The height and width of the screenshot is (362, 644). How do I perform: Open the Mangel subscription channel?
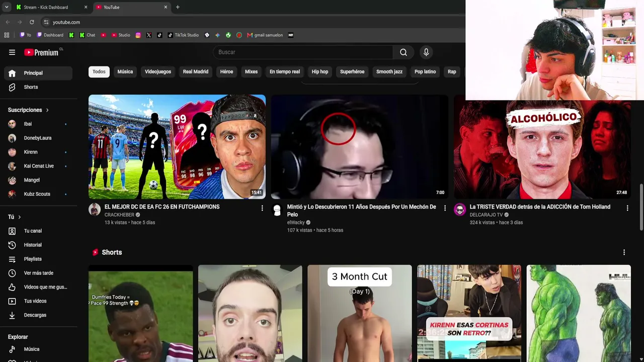pyautogui.click(x=38, y=180)
